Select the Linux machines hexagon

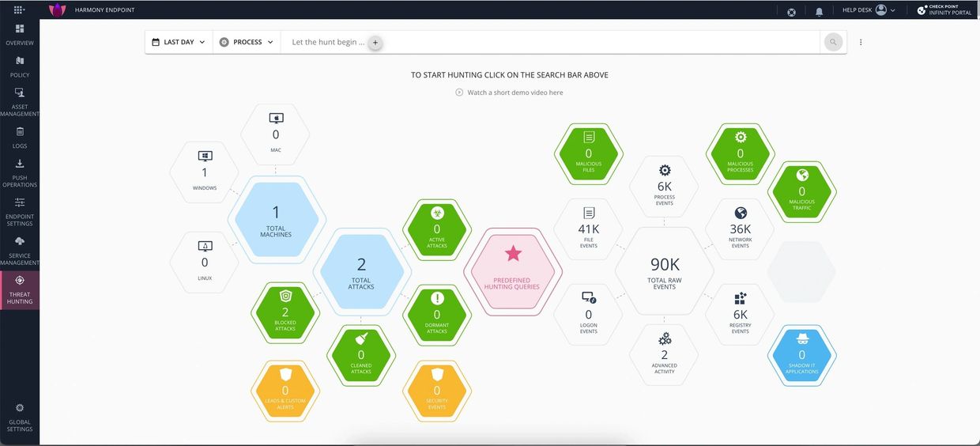coord(205,263)
